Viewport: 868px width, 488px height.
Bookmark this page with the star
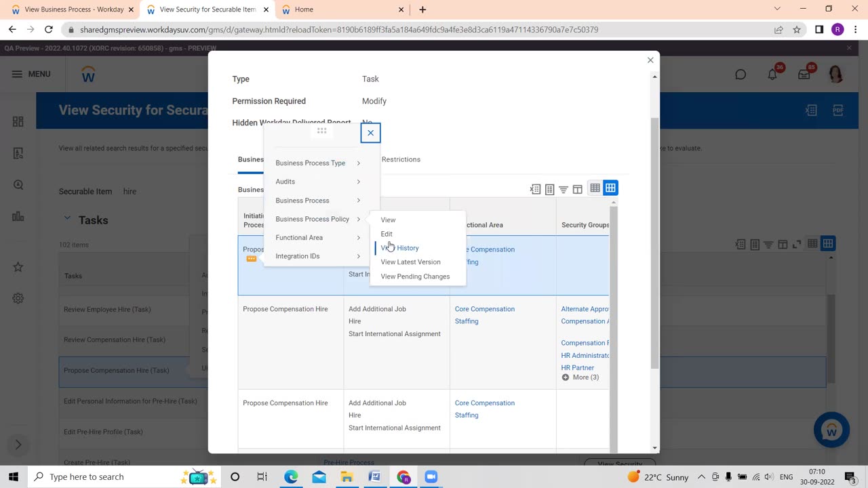[x=797, y=30]
